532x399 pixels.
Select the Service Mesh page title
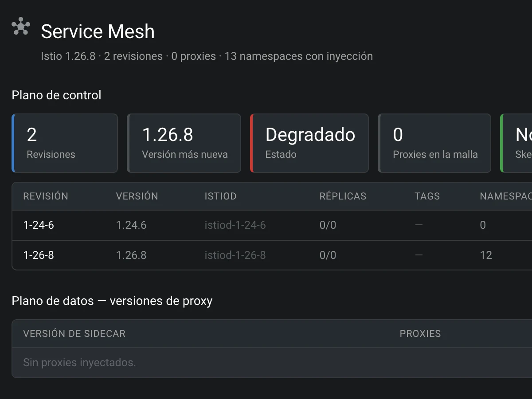98,31
